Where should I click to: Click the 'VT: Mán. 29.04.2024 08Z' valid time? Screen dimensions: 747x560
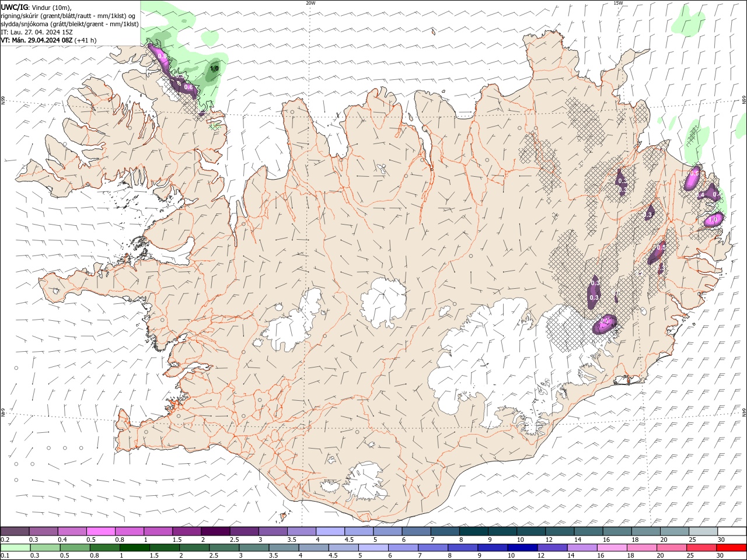click(36, 40)
